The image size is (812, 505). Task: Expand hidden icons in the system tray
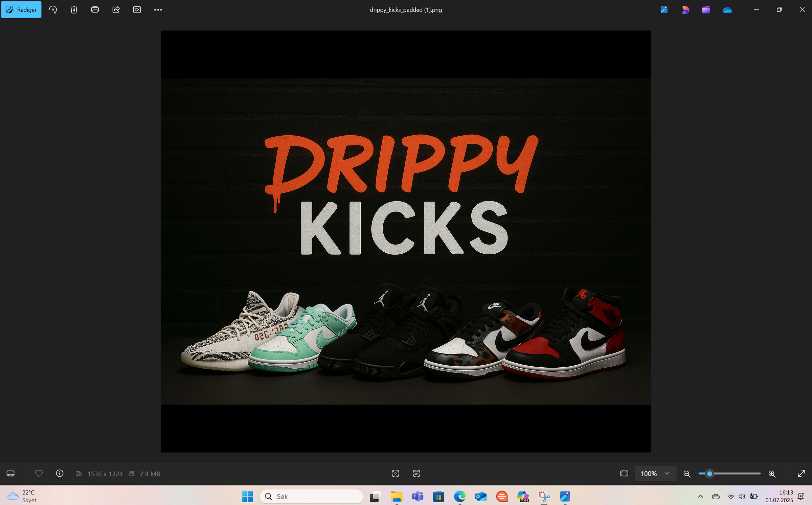[x=700, y=496]
